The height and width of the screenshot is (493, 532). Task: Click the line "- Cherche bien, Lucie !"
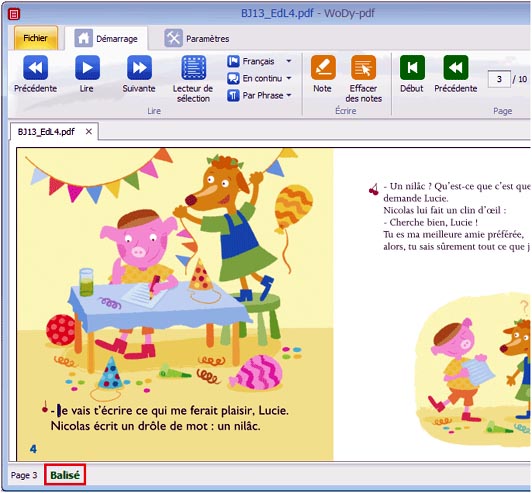pos(431,223)
